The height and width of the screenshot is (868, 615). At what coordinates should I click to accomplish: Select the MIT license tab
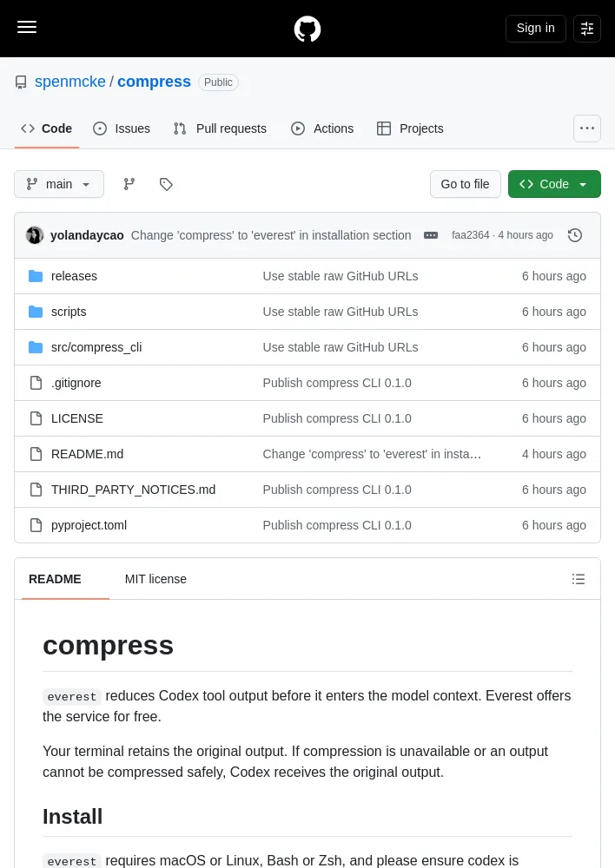coord(155,579)
